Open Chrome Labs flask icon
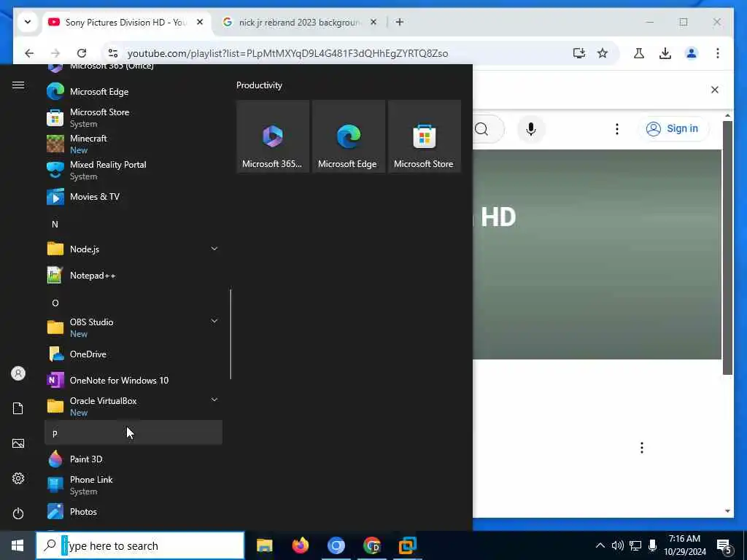 [x=639, y=53]
